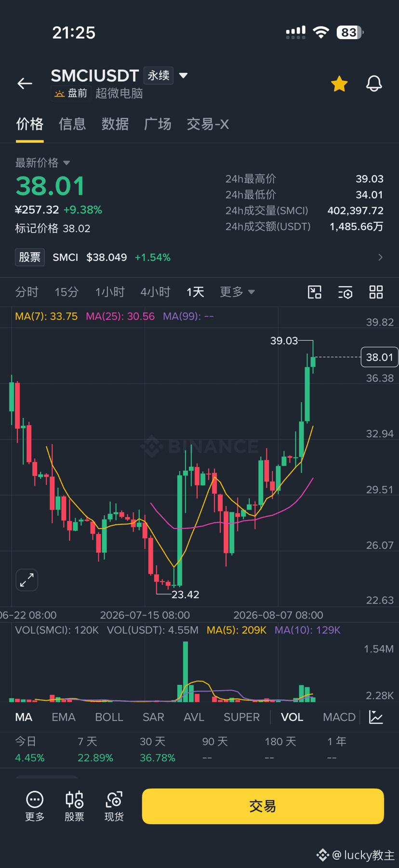Select the 15分 timeframe
Screen dimensions: 399x868
(66, 292)
